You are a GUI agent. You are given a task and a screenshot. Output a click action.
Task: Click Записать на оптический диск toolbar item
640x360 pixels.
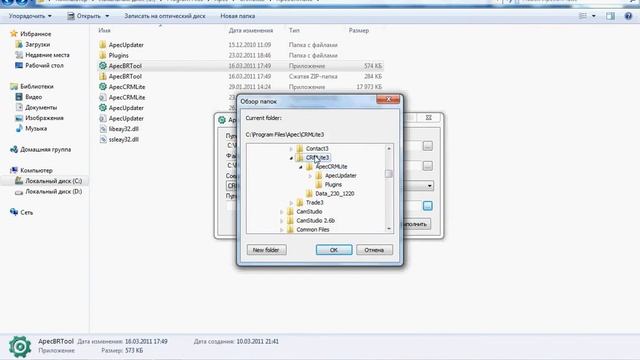(165, 16)
